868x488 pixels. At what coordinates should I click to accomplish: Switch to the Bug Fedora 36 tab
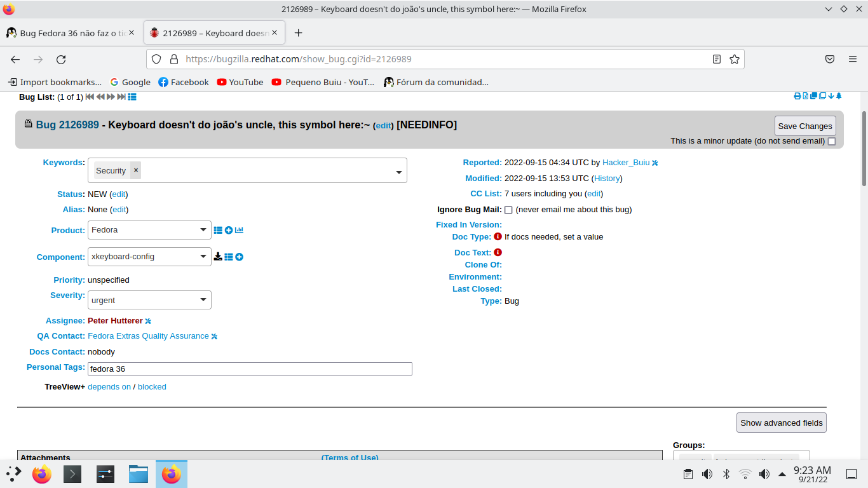click(x=71, y=33)
